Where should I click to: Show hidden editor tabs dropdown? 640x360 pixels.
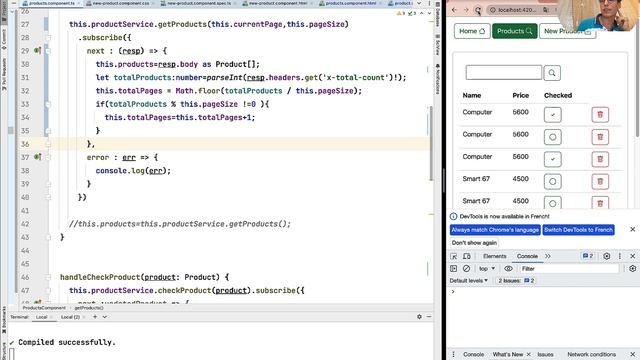(419, 3)
